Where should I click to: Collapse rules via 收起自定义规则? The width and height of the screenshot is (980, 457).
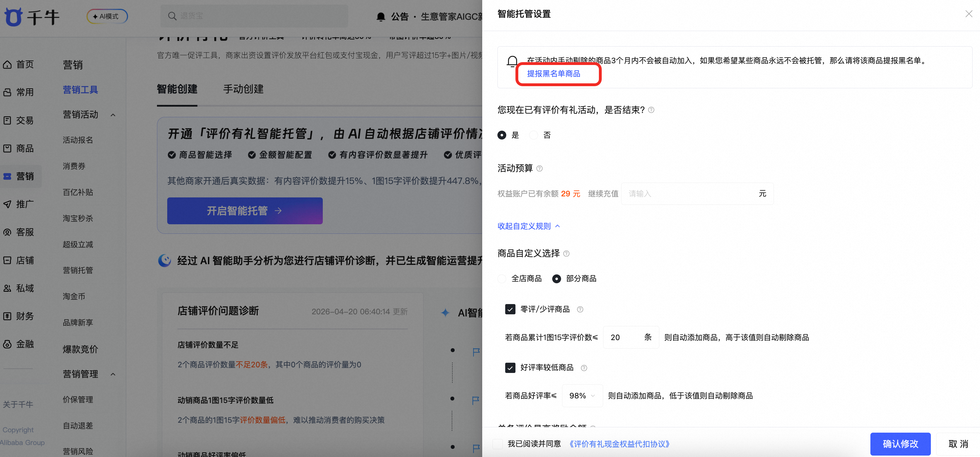point(529,226)
